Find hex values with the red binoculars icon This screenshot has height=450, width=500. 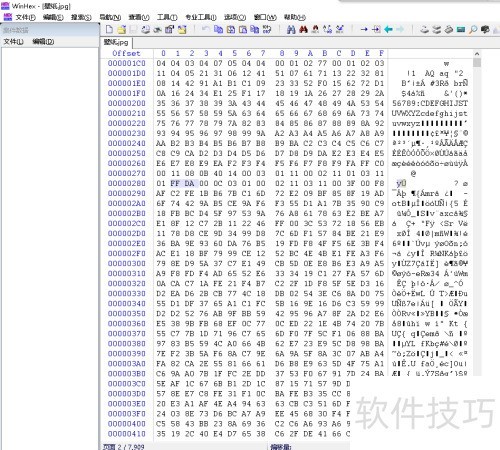[x=303, y=30]
